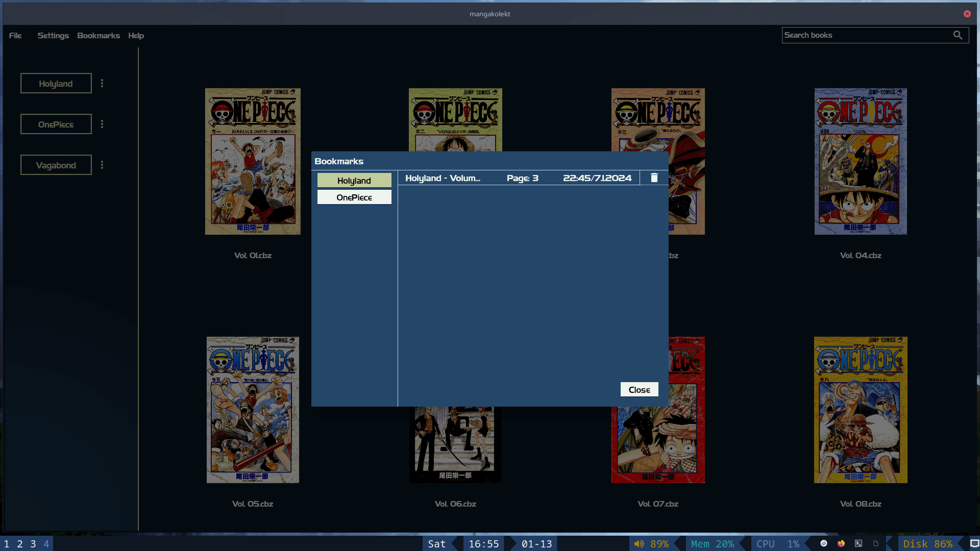The height and width of the screenshot is (551, 980).
Task: Click the search magnifier icon
Action: pyautogui.click(x=958, y=35)
